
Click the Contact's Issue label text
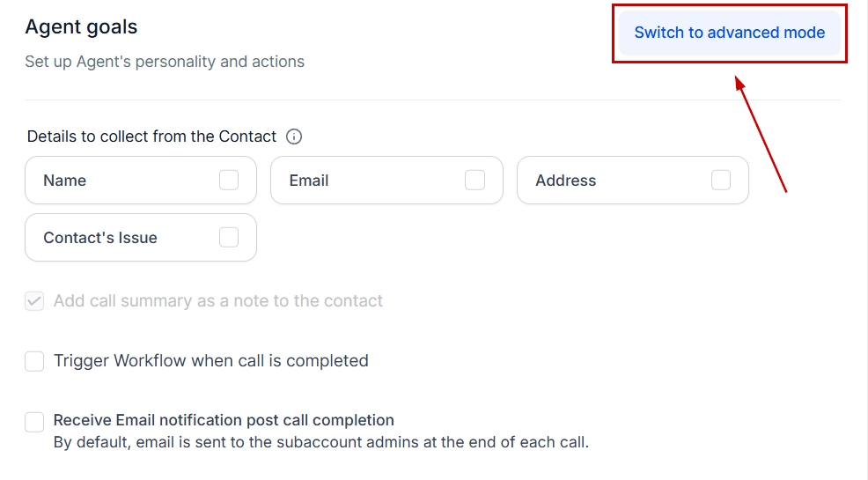point(100,238)
